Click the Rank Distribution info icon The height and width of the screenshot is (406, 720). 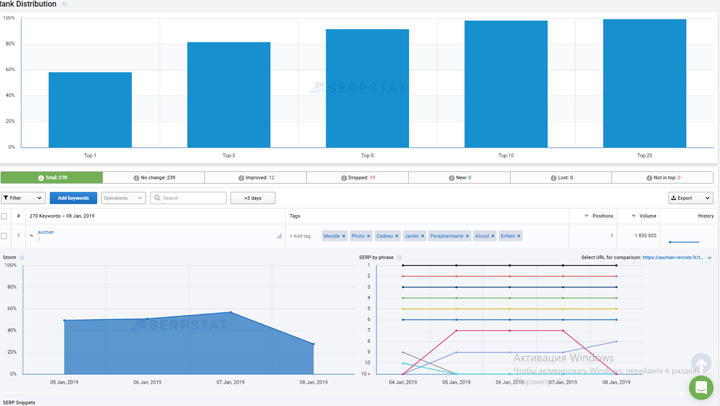pos(64,4)
